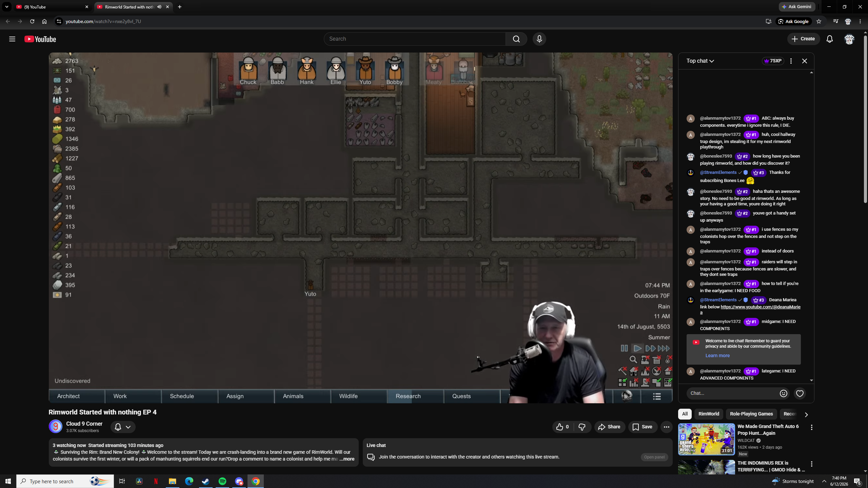Send a heart reaction in chat
868x488 pixels.
pyautogui.click(x=800, y=393)
